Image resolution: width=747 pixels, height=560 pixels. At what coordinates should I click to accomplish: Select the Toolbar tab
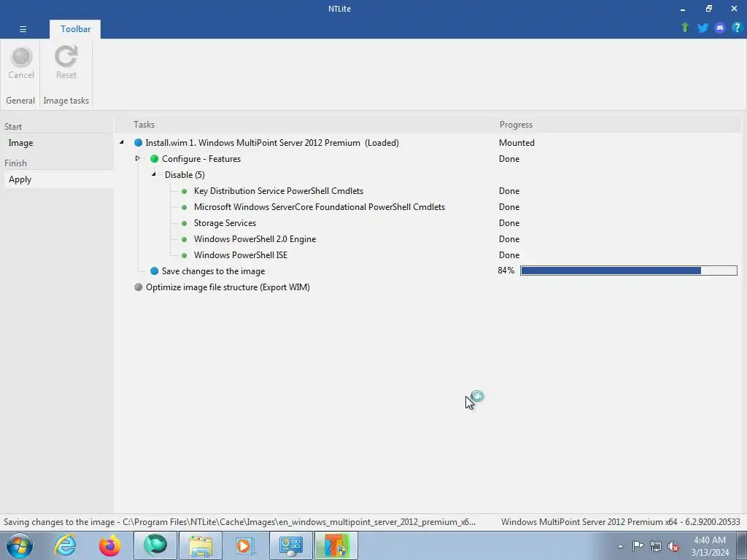click(75, 29)
